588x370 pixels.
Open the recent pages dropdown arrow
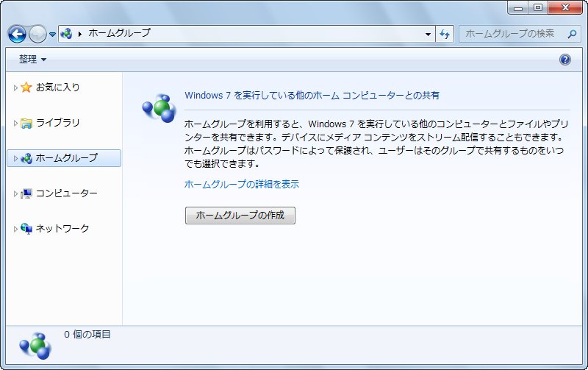[x=52, y=34]
